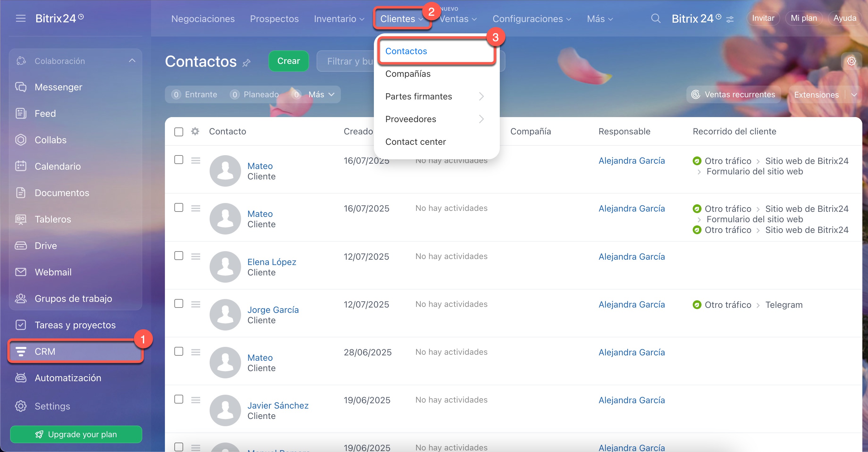The width and height of the screenshot is (868, 452).
Task: Open Mi plan button
Action: [804, 18]
